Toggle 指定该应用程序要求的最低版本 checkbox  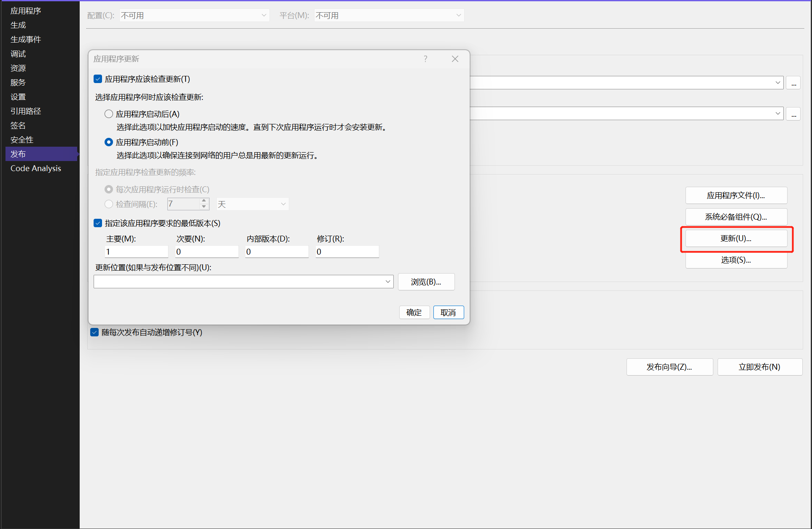tap(98, 223)
